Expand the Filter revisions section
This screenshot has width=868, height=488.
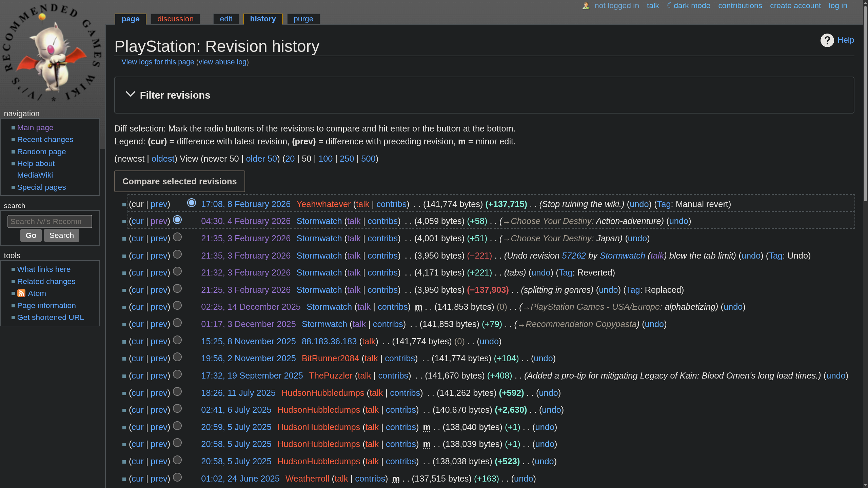(x=175, y=95)
